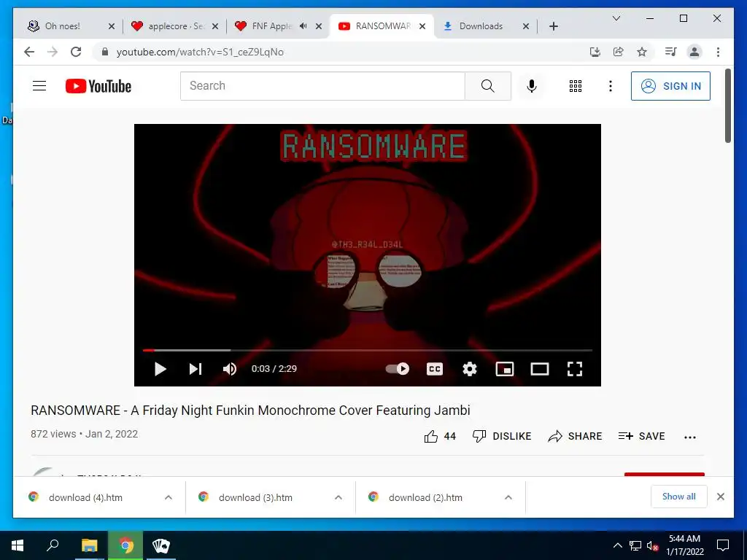Open download (2).htm file
This screenshot has height=560, width=747.
425,497
